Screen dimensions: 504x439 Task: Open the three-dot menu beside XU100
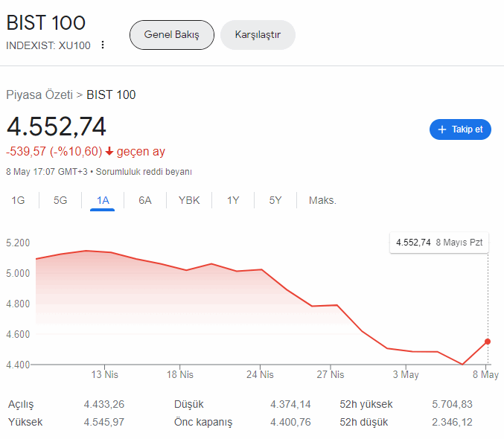pyautogui.click(x=103, y=45)
